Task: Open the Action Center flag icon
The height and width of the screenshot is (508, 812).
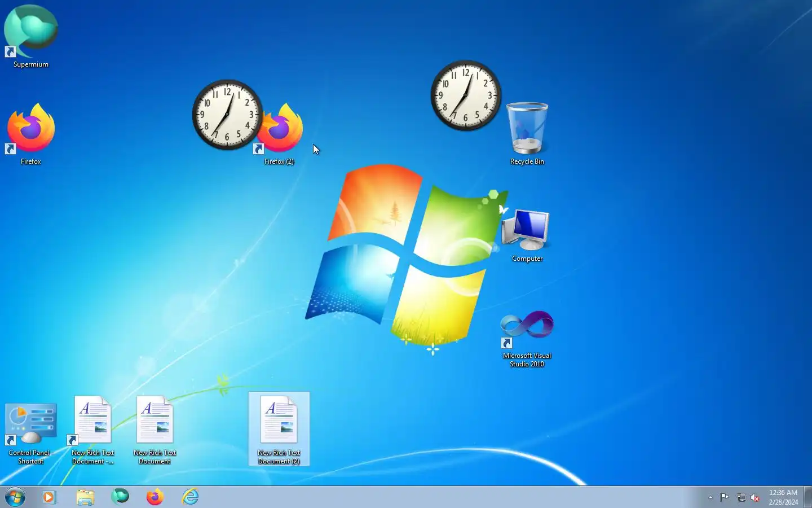Action: (725, 497)
